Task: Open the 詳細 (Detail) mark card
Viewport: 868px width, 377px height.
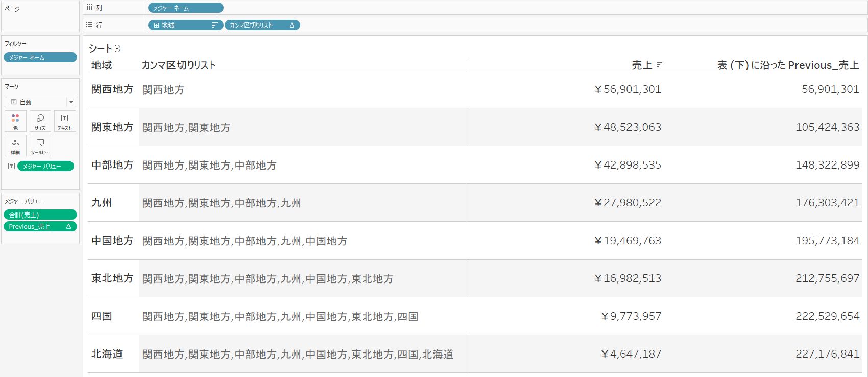Action: click(x=15, y=146)
